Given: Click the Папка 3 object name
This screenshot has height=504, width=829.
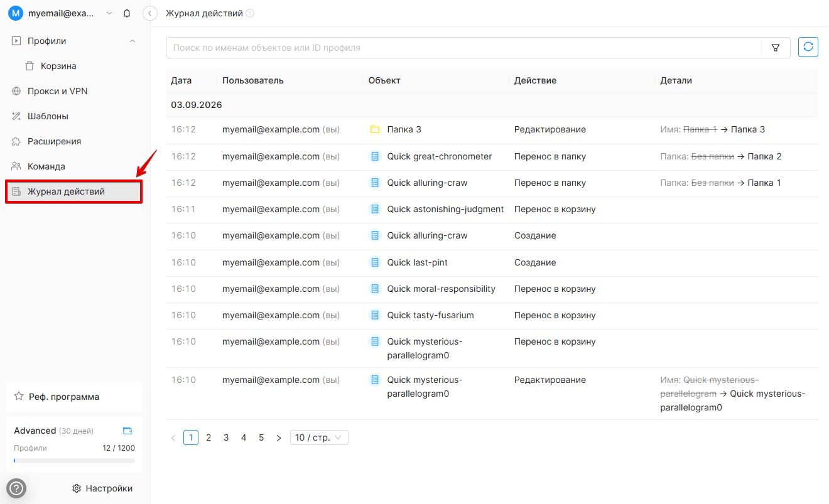Looking at the screenshot, I should coord(404,129).
